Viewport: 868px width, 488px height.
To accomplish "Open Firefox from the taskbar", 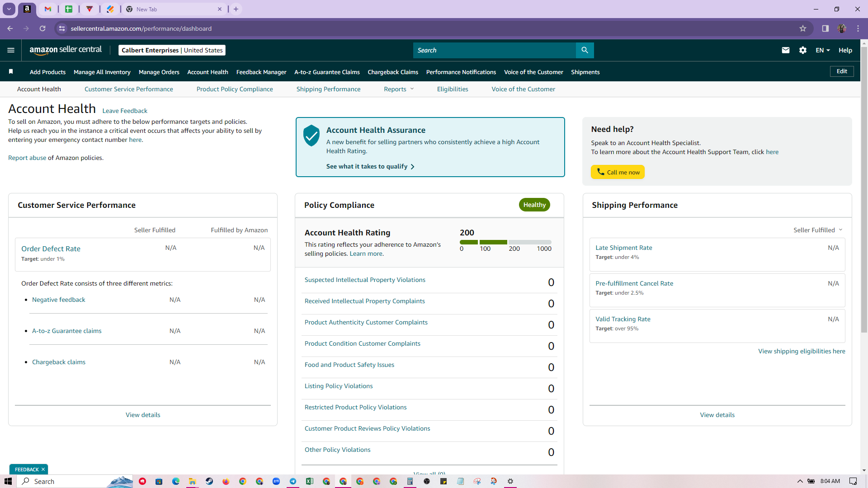I will 226,481.
